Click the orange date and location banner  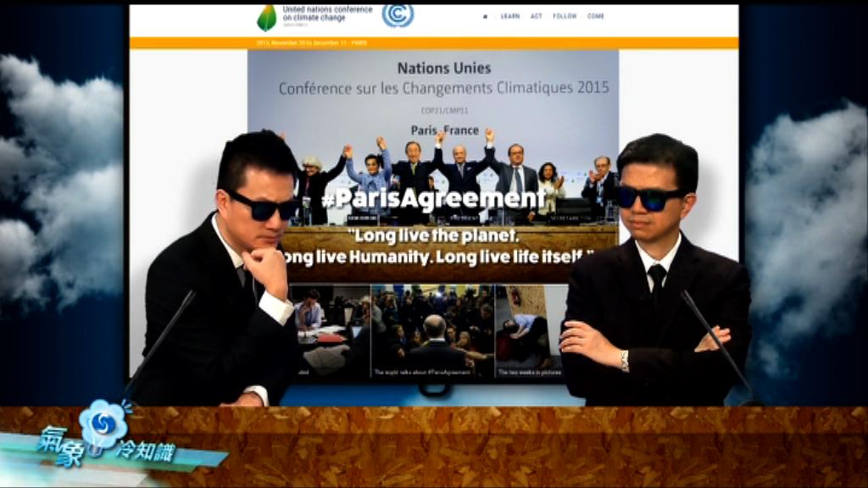pos(432,42)
